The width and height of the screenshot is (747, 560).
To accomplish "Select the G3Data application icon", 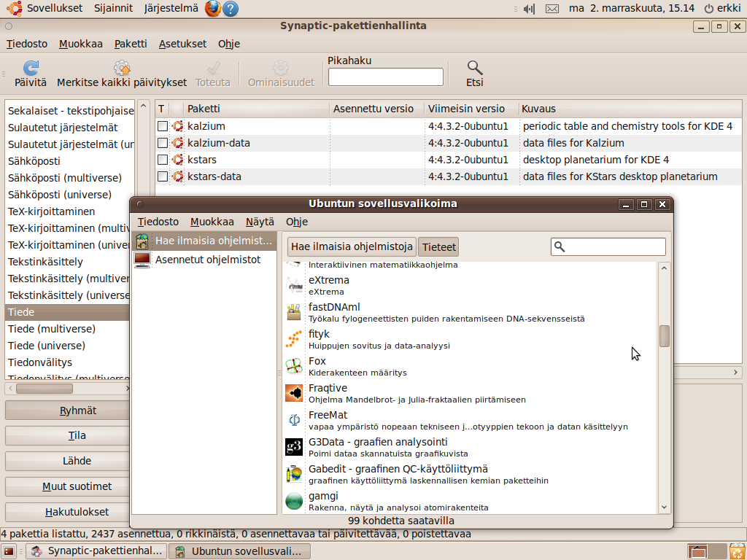I will 294,448.
